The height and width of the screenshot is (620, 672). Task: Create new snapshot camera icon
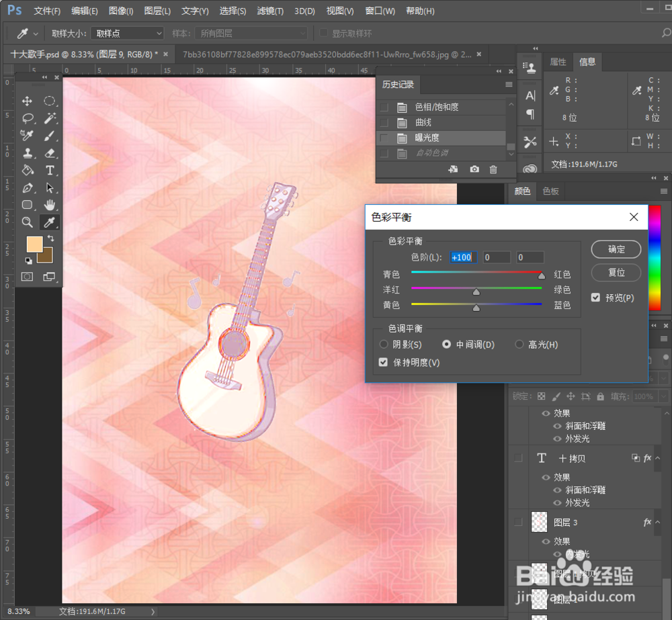pos(474,169)
